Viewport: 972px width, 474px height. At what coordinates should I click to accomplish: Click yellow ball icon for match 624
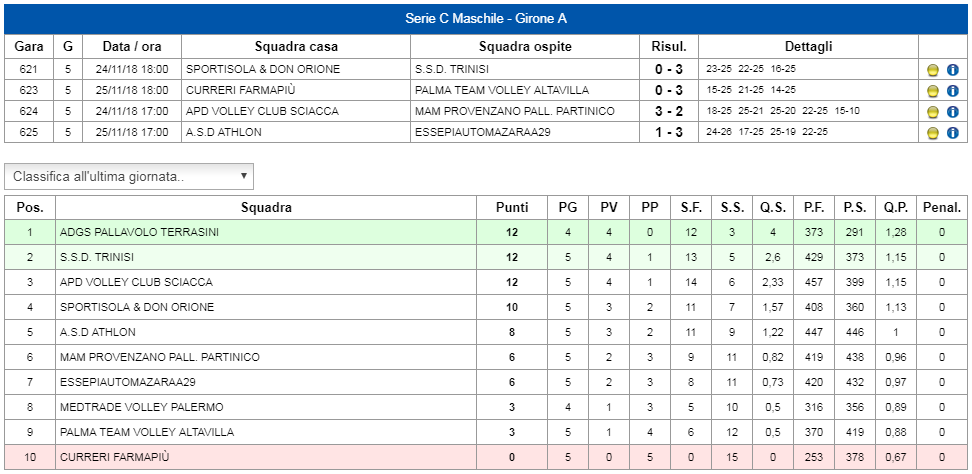click(932, 112)
